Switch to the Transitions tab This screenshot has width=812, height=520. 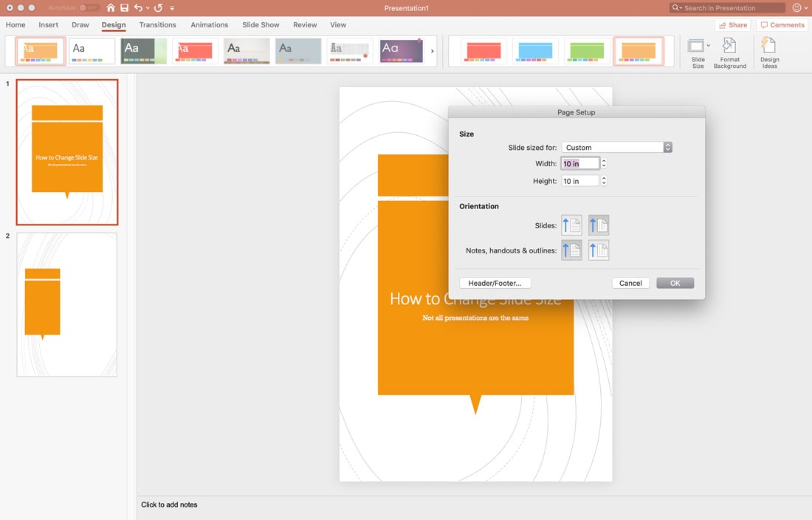click(x=157, y=24)
